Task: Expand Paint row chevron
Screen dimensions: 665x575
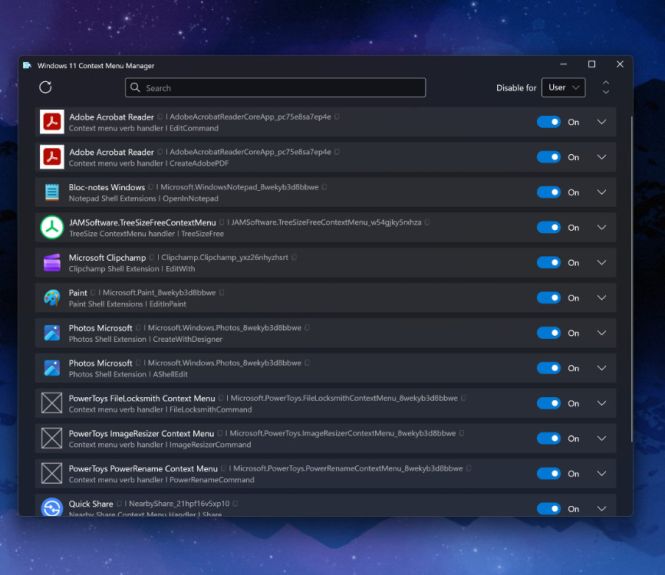Action: point(601,298)
